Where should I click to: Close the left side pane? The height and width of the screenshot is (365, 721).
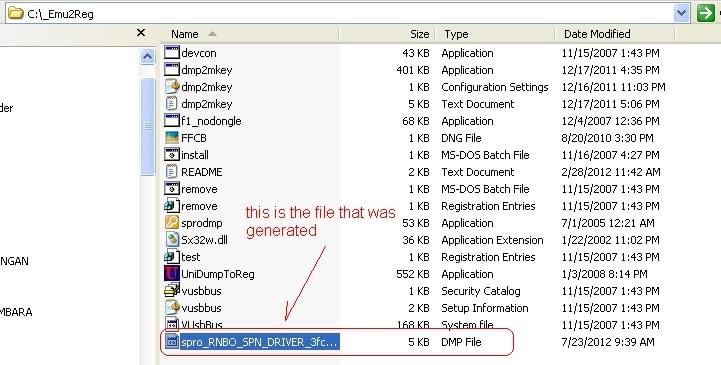coord(141,33)
